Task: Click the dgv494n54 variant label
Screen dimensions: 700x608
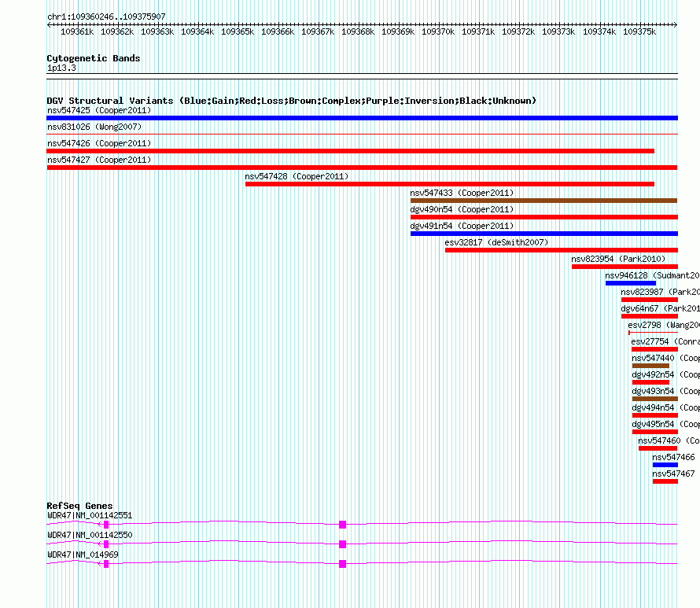Action: pos(665,407)
